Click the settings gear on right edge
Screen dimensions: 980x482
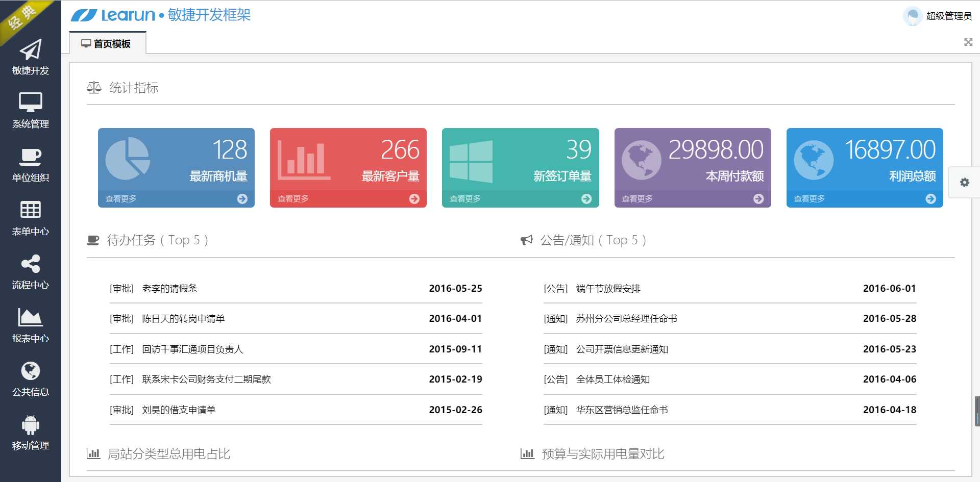point(964,182)
